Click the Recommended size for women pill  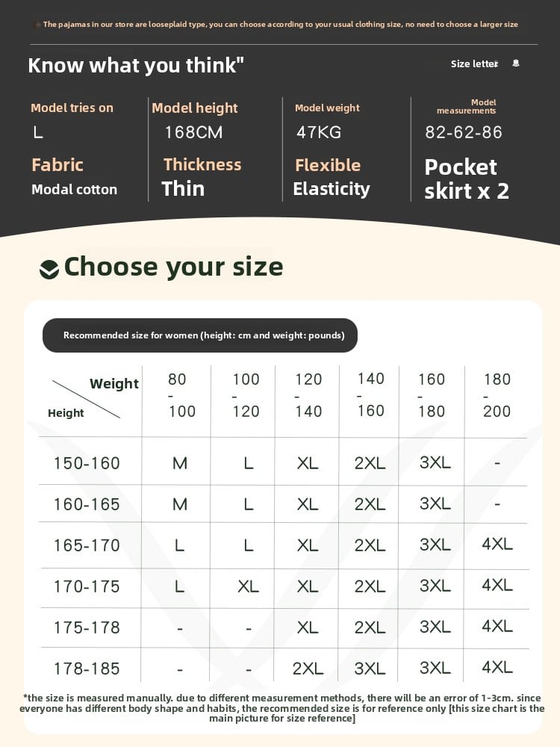(200, 335)
